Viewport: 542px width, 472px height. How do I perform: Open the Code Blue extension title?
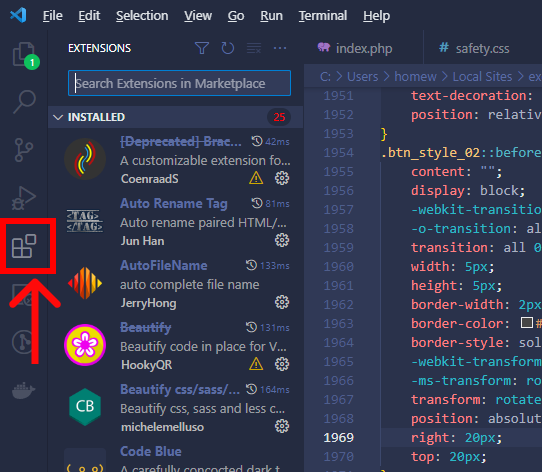151,451
